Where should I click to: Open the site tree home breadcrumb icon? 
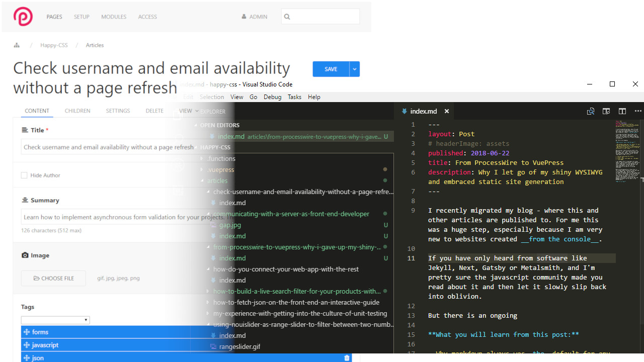tap(17, 45)
